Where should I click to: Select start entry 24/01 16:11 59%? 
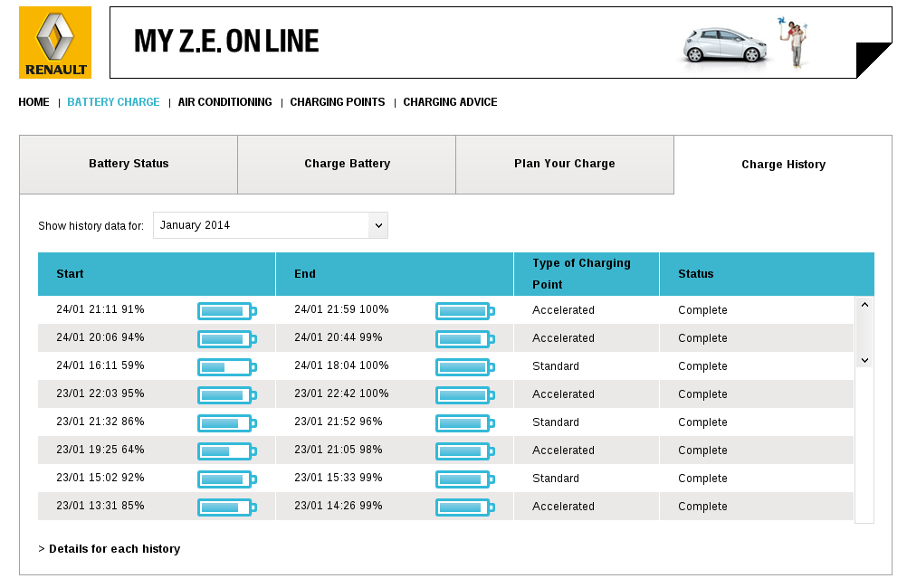pos(100,365)
